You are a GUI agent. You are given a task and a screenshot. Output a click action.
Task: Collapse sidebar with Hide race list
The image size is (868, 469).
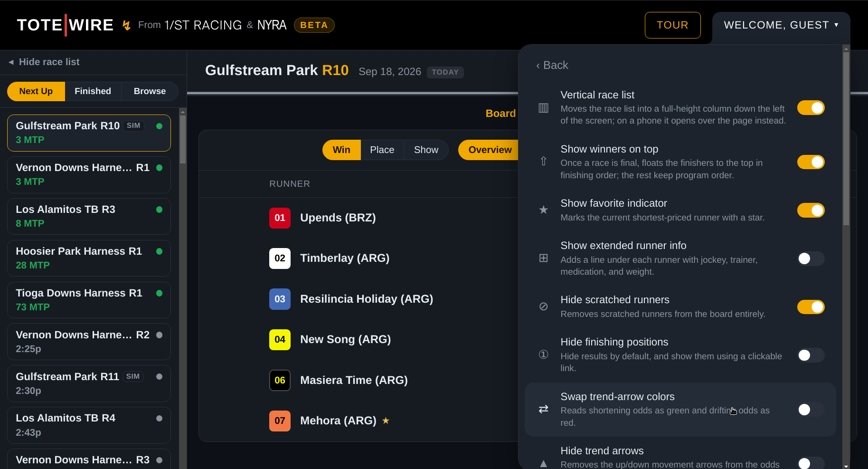point(44,62)
